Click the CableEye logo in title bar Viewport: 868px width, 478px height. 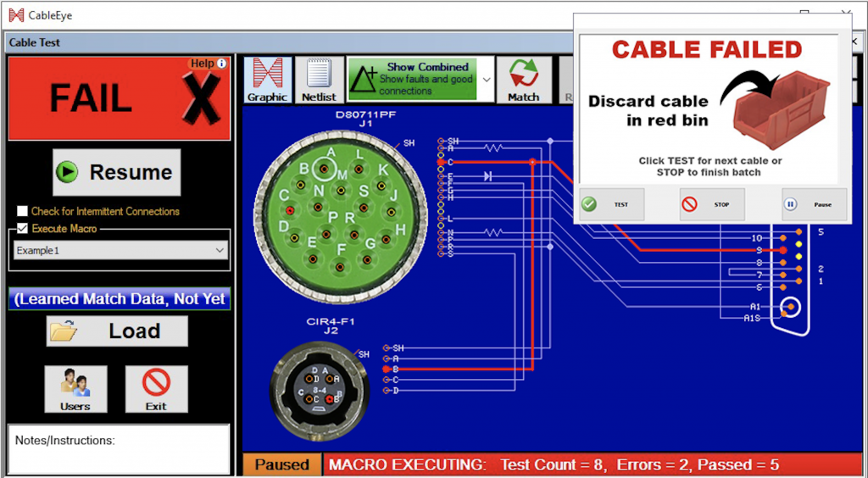click(17, 15)
